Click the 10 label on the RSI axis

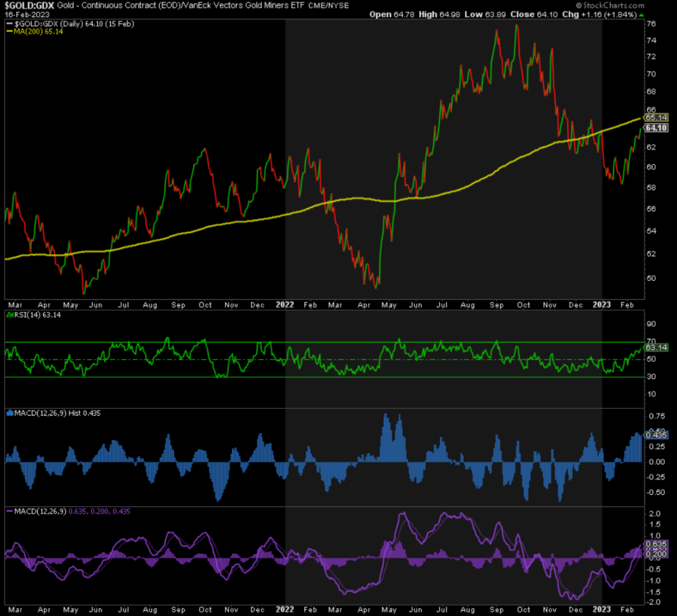coord(651,394)
